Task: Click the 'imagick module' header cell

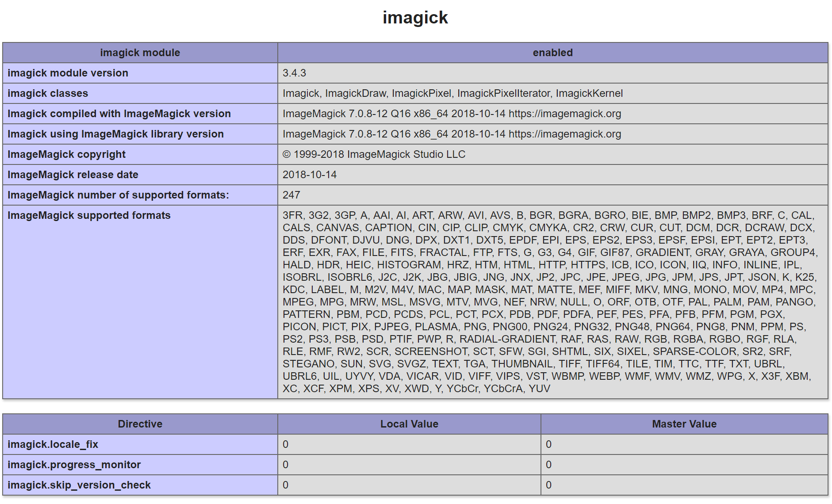Action: (x=140, y=53)
